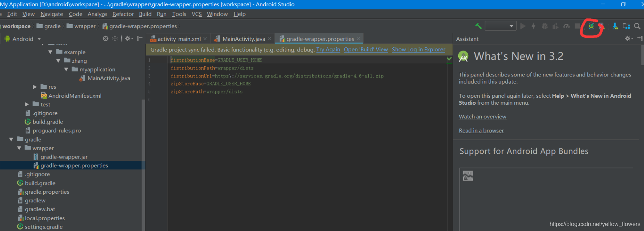Open the Analyze menu

click(97, 14)
